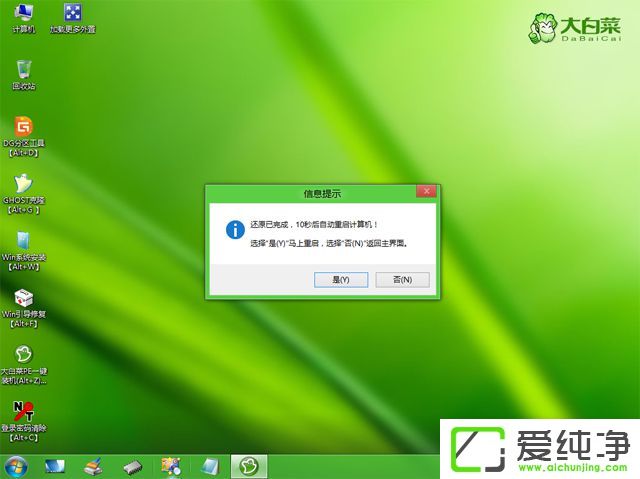Click 否(N) to return to main screen

(401, 279)
